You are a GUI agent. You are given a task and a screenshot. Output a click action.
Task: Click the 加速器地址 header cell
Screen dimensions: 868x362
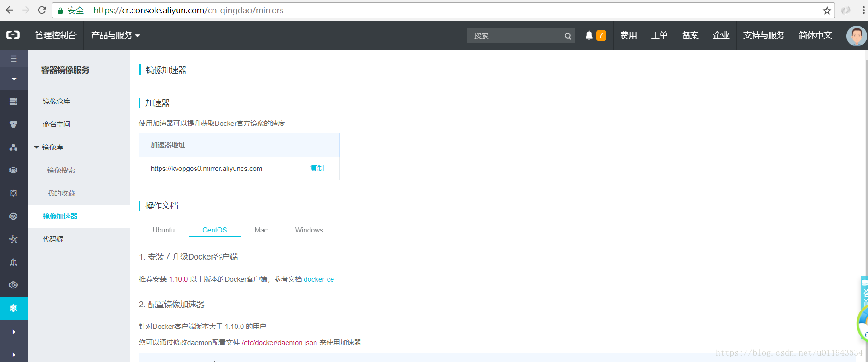pos(239,145)
